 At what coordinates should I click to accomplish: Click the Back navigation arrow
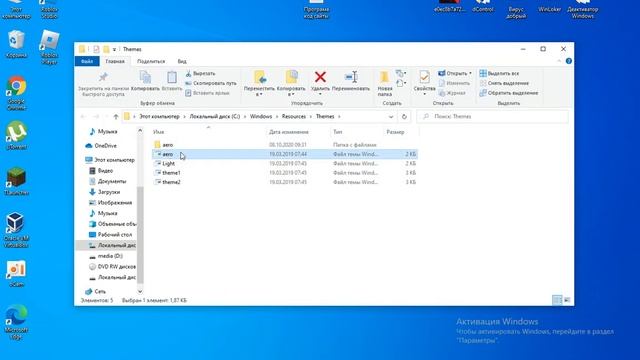[84, 117]
